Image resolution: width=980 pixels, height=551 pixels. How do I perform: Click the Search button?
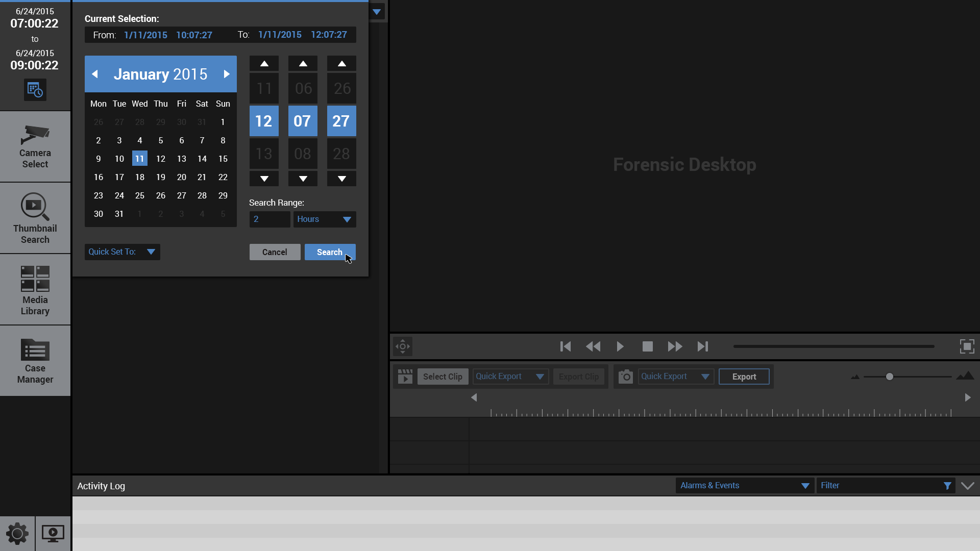coord(330,252)
